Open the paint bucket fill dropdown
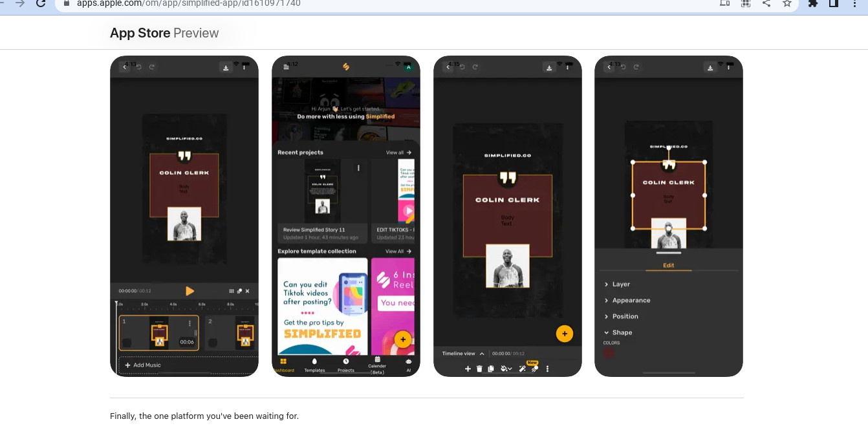Screen dimensions: 868x428 [506, 369]
